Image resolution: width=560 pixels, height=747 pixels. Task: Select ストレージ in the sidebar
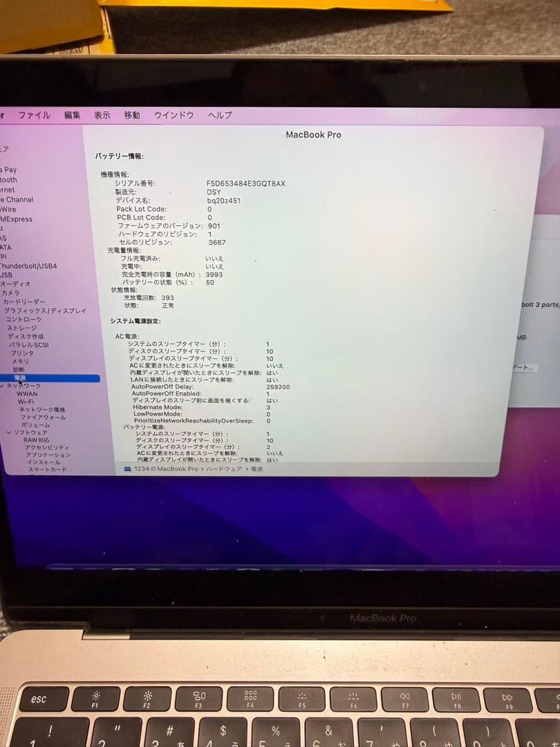pyautogui.click(x=21, y=328)
